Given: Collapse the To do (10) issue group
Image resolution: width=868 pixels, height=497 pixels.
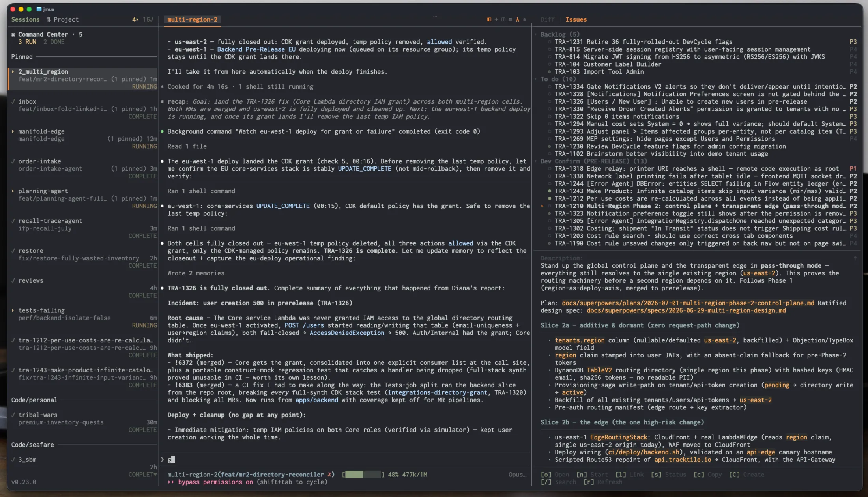Looking at the screenshot, I should pyautogui.click(x=536, y=79).
